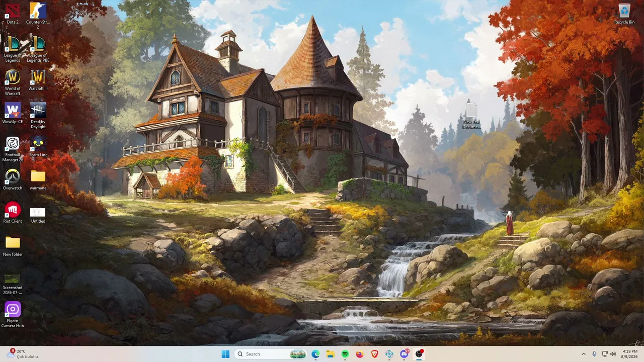The image size is (644, 362).
Task: Open the blue diamond app on the taskbar
Action: (389, 354)
